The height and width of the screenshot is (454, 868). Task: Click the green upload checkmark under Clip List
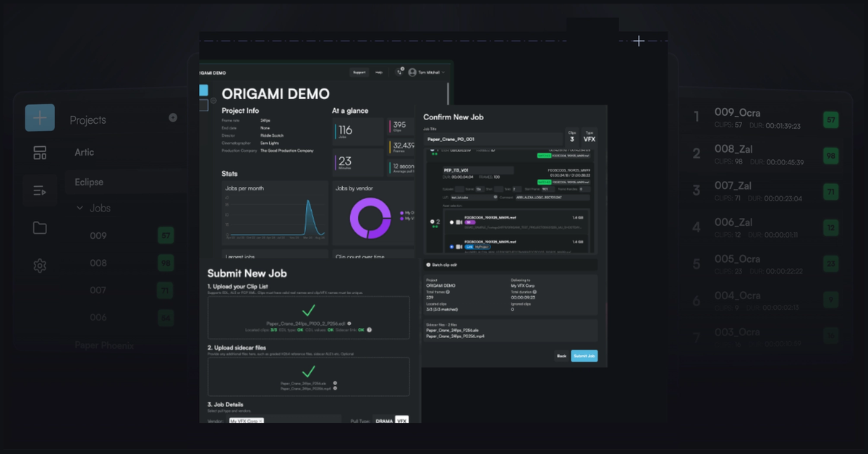click(308, 310)
